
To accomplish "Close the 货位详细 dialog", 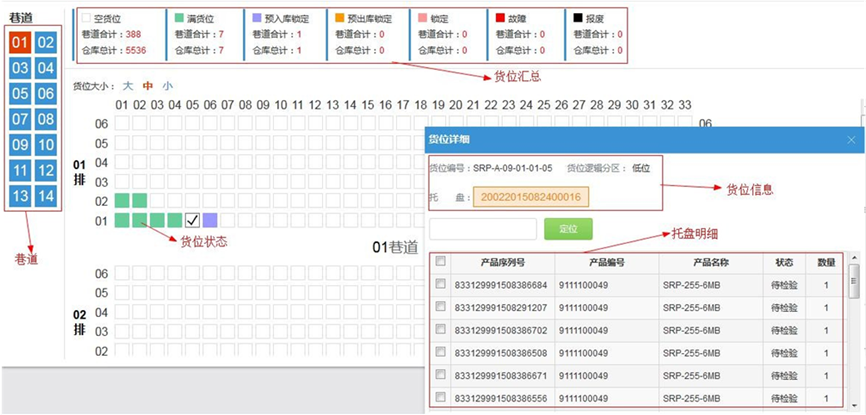I will 851,141.
